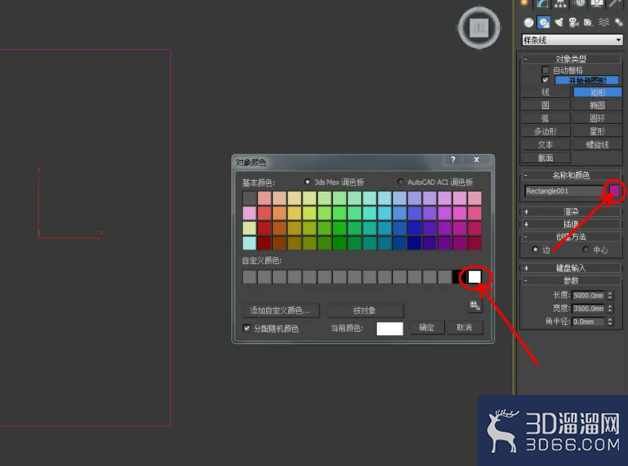Click the 长度 spinner arrows
628x466 pixels.
pyautogui.click(x=610, y=295)
